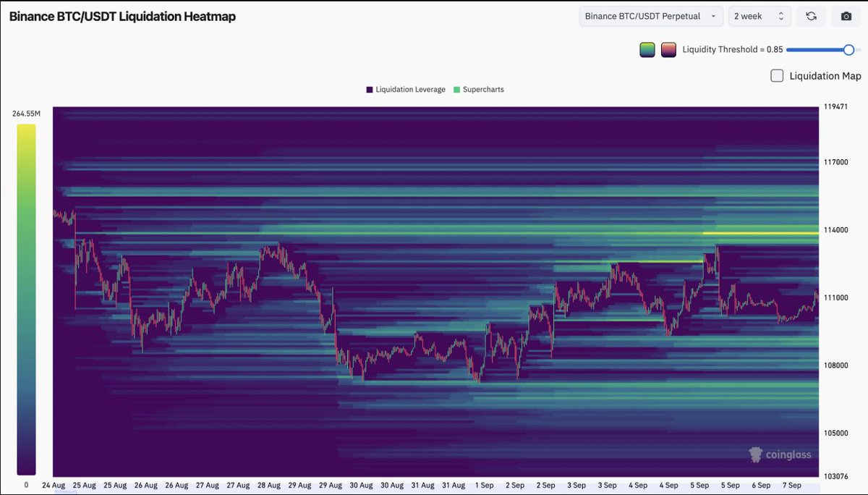Click the camera screenshot icon button
Image resolution: width=868 pixels, height=495 pixels.
coord(846,16)
